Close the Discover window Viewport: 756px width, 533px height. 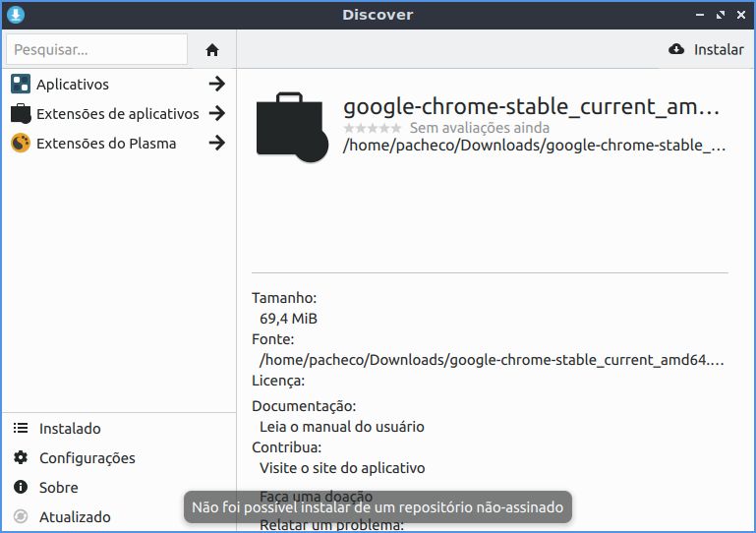pyautogui.click(x=741, y=15)
